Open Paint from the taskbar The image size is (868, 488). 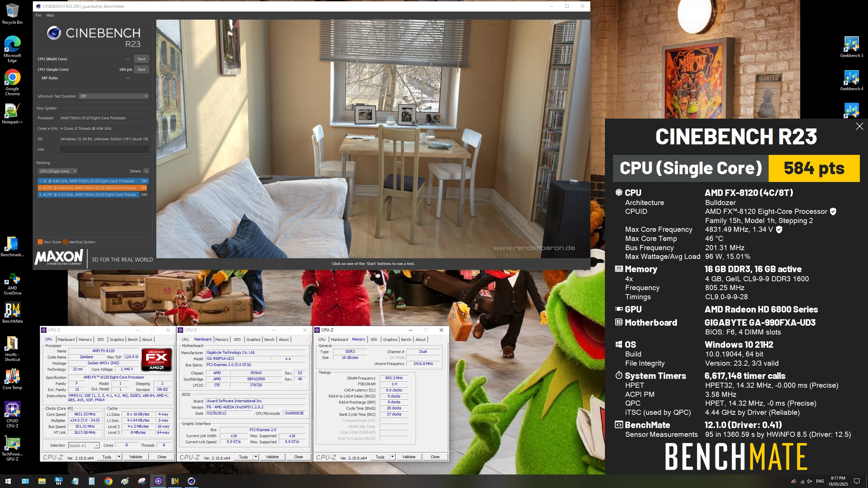pos(125,481)
